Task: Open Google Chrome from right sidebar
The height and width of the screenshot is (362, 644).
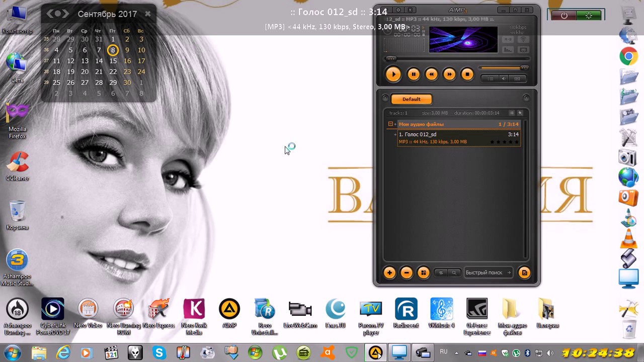Action: (x=628, y=56)
